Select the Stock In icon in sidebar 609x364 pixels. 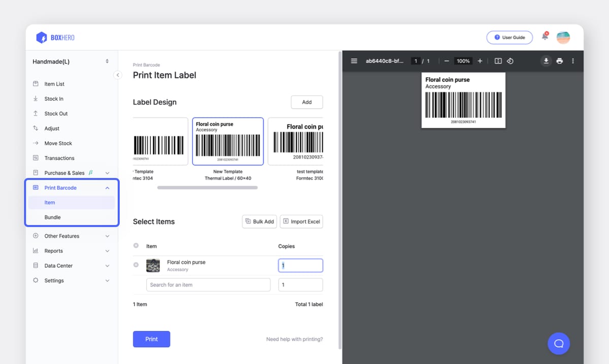point(34,98)
